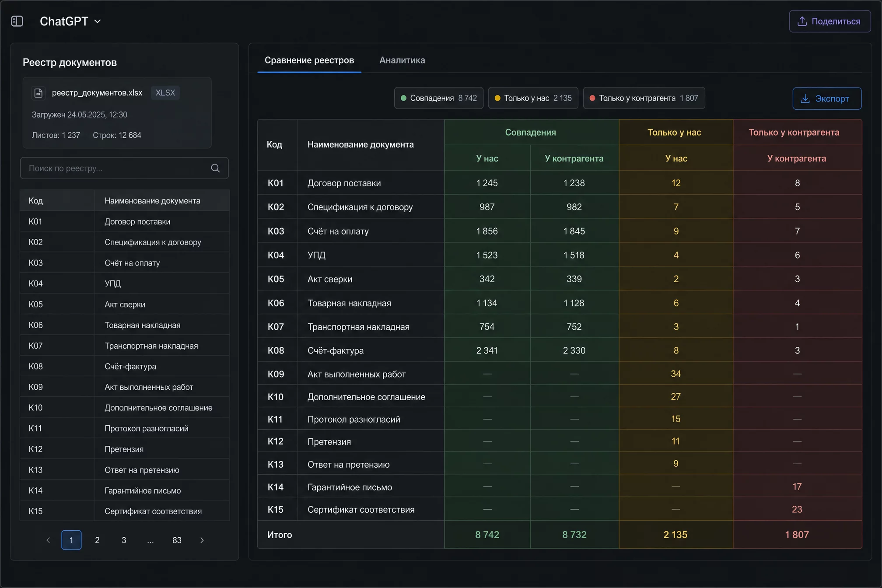Click value 34 in K09 row
The height and width of the screenshot is (588, 882).
(676, 374)
